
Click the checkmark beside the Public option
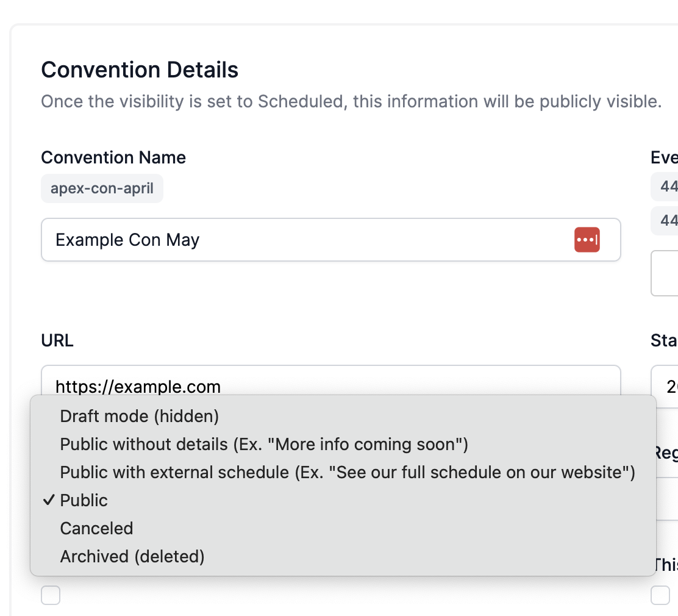coord(48,500)
